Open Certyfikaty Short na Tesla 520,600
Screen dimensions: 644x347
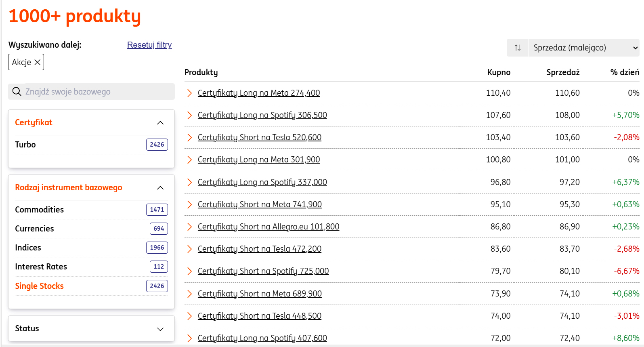coord(260,137)
